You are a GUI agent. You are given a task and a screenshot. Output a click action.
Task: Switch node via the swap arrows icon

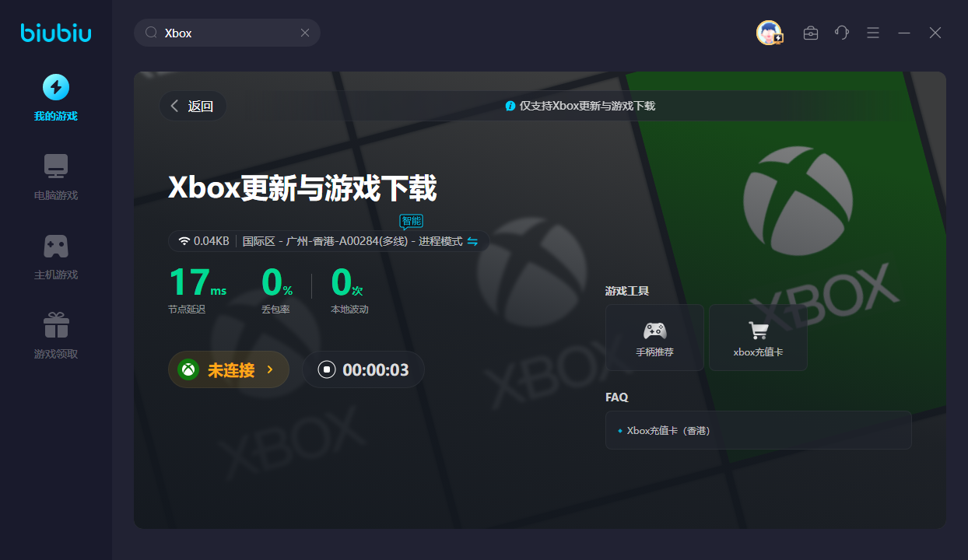pos(472,241)
